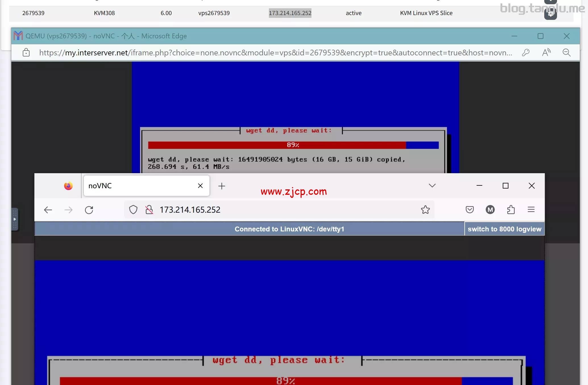This screenshot has height=385, width=588.
Task: Toggle the bookmark star for this page
Action: (425, 210)
